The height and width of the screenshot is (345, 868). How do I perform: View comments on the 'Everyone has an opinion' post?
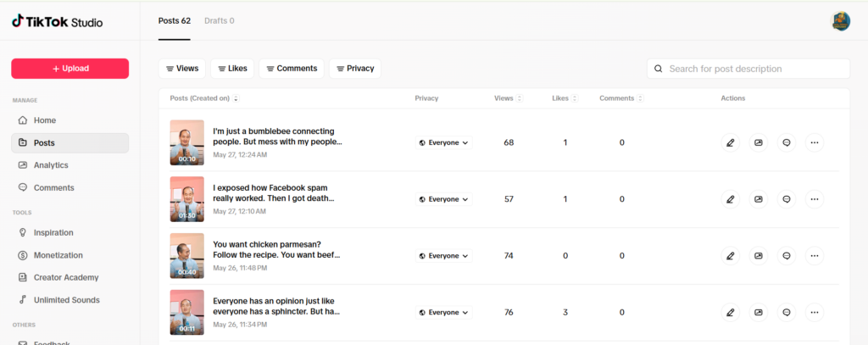click(x=786, y=312)
